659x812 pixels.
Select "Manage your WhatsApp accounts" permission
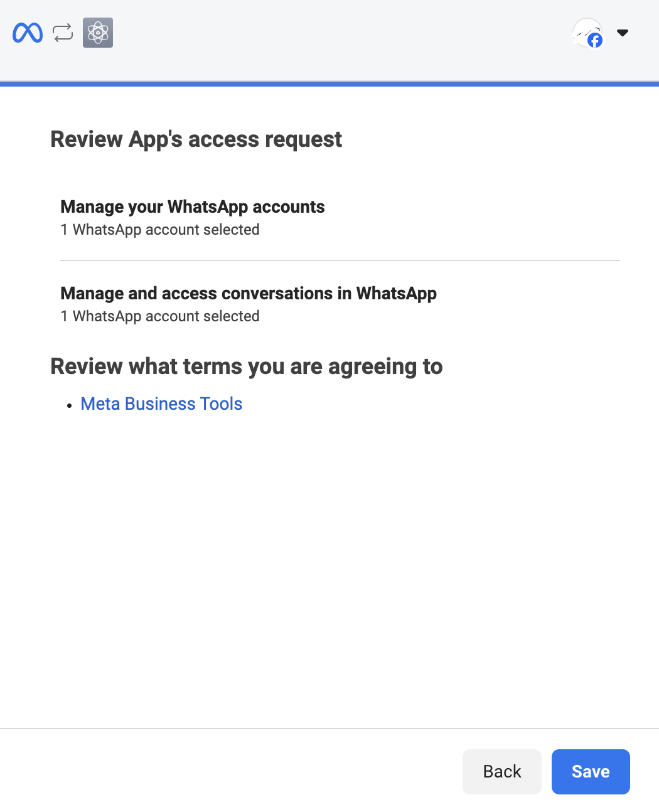(193, 207)
